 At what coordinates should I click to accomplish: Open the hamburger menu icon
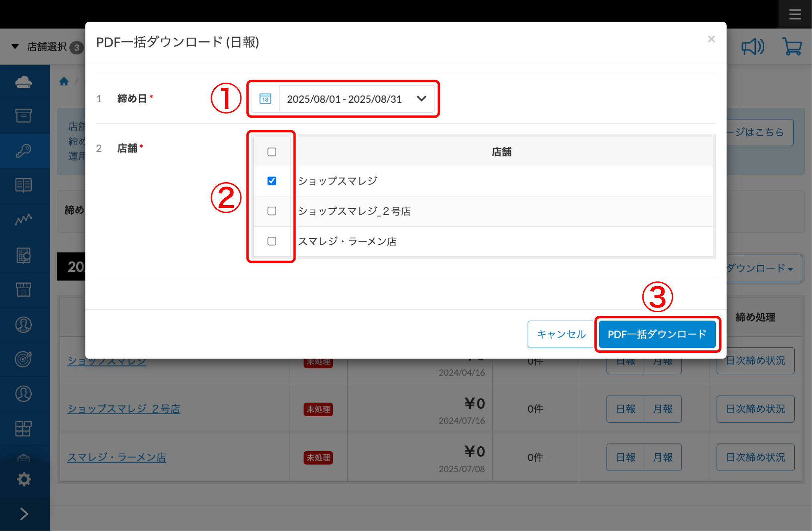click(x=795, y=14)
